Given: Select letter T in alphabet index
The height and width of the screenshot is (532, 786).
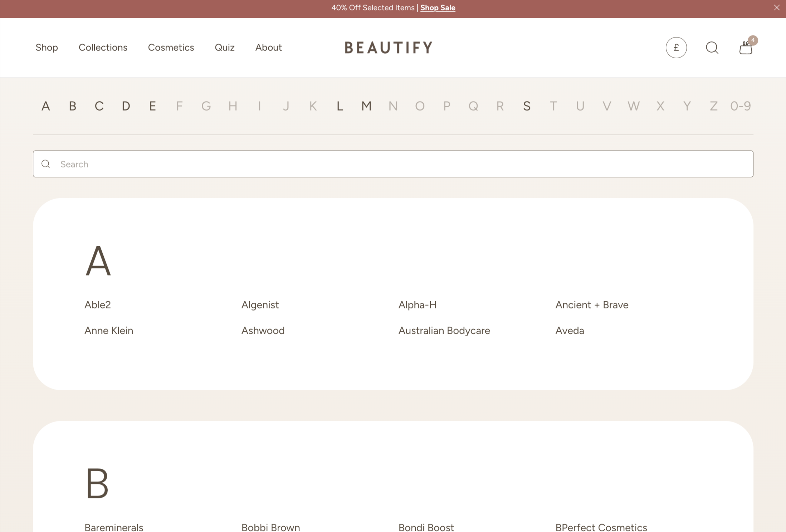Looking at the screenshot, I should click(553, 106).
